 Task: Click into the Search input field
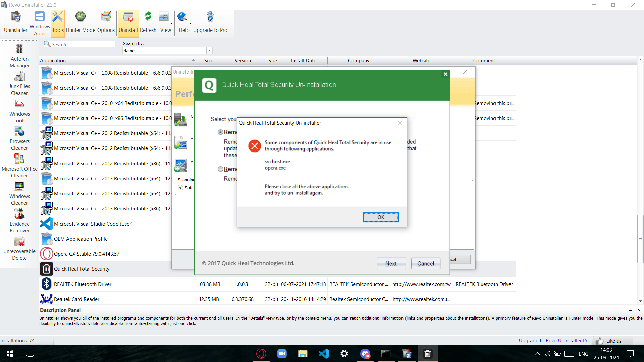[82, 44]
